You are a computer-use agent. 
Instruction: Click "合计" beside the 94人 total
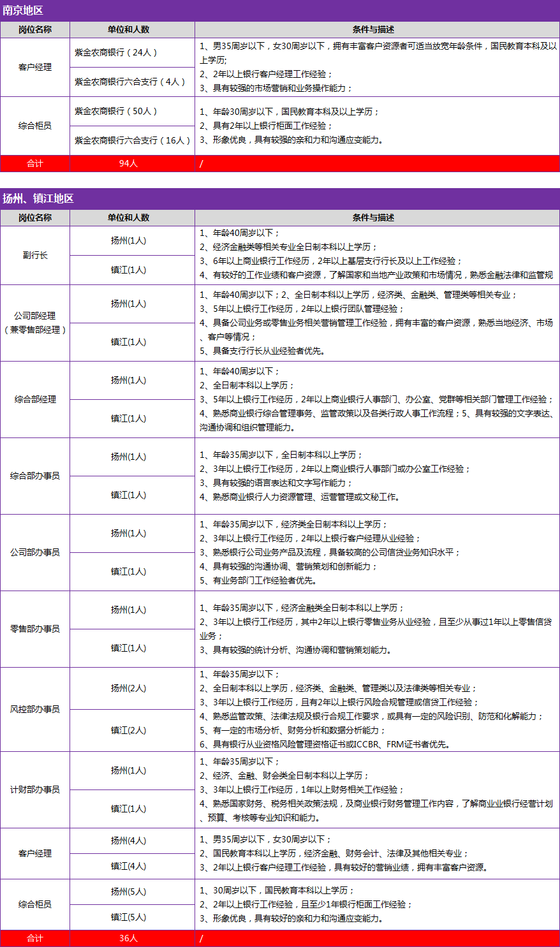35,163
